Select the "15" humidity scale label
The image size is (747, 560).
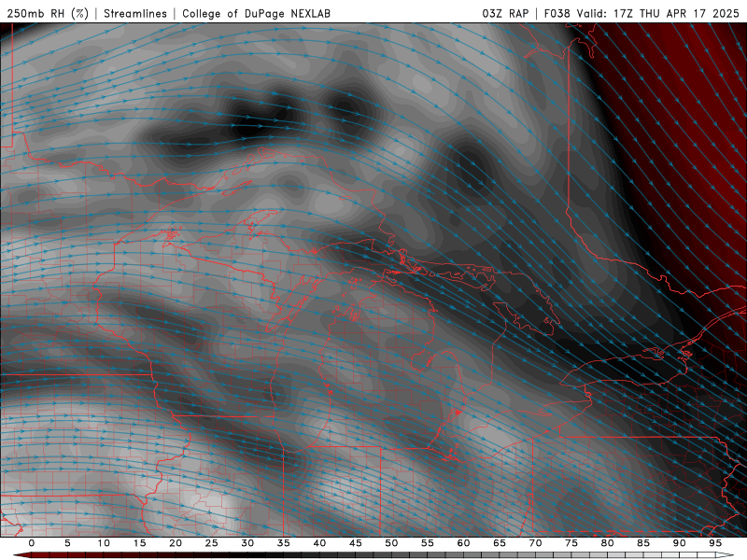[139, 543]
